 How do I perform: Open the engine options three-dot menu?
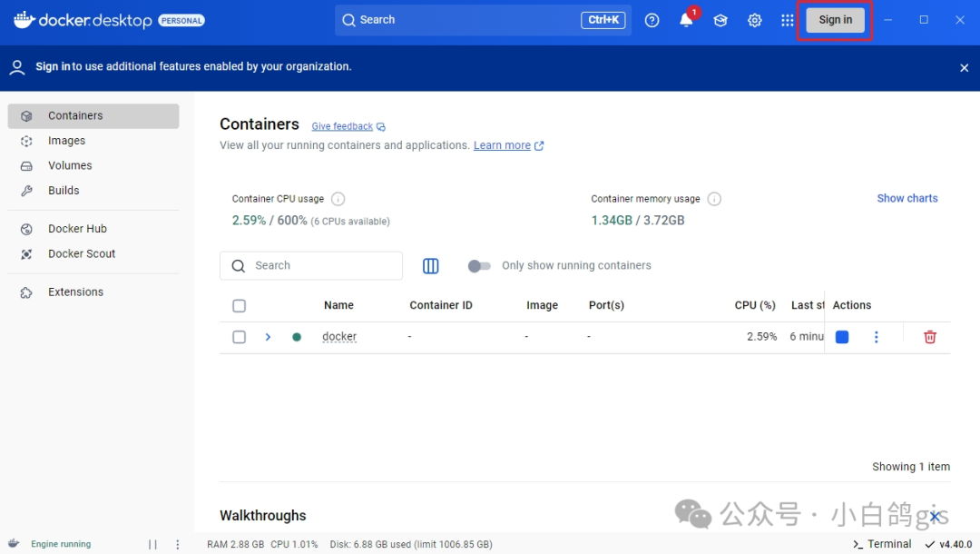[178, 545]
